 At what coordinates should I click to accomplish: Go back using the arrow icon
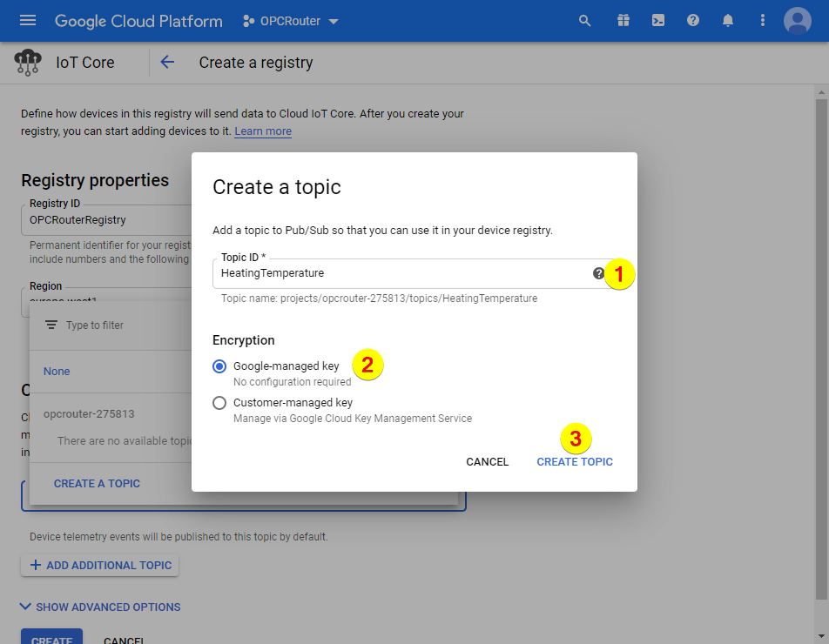coord(167,63)
